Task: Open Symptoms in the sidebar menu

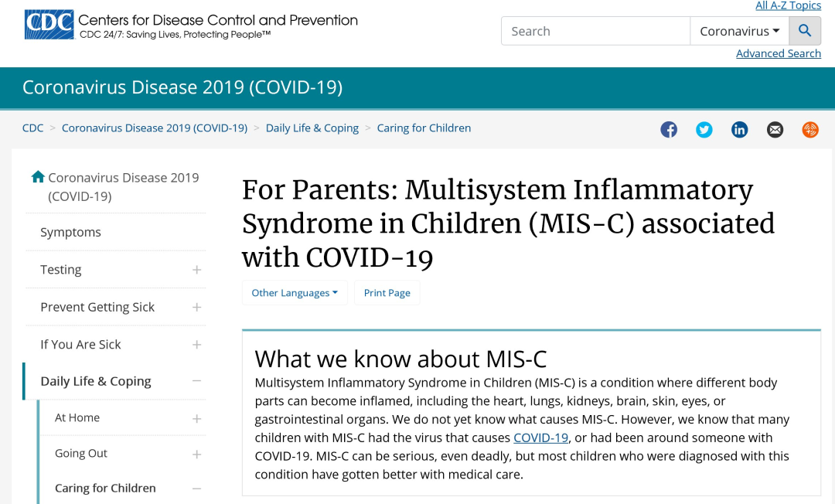Action: click(71, 232)
